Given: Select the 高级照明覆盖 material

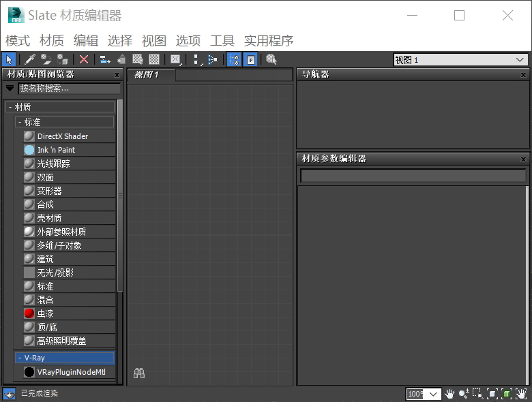Looking at the screenshot, I should [69, 341].
